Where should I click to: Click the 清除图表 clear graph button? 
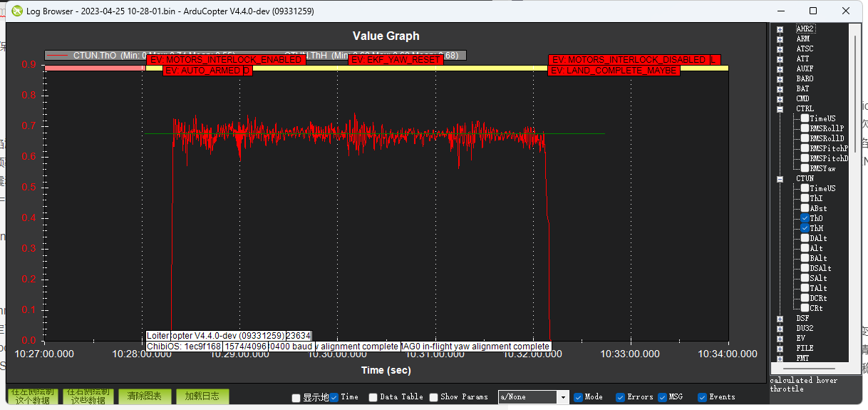pyautogui.click(x=145, y=396)
